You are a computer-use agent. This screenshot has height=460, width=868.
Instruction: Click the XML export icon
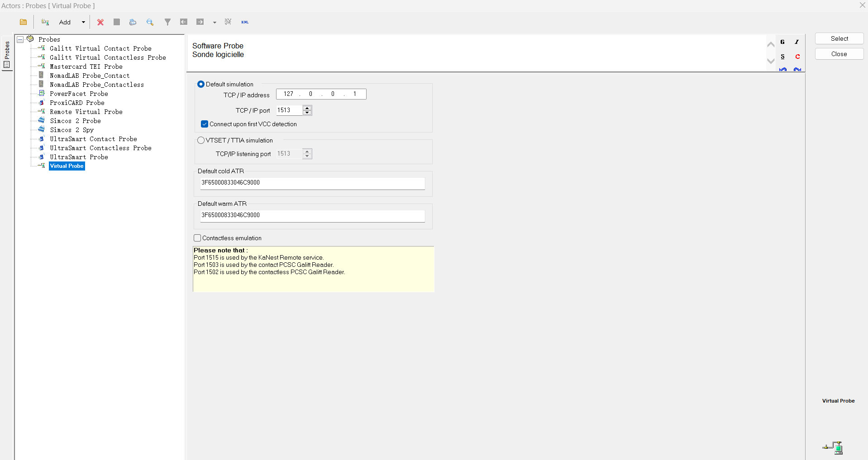tap(245, 22)
